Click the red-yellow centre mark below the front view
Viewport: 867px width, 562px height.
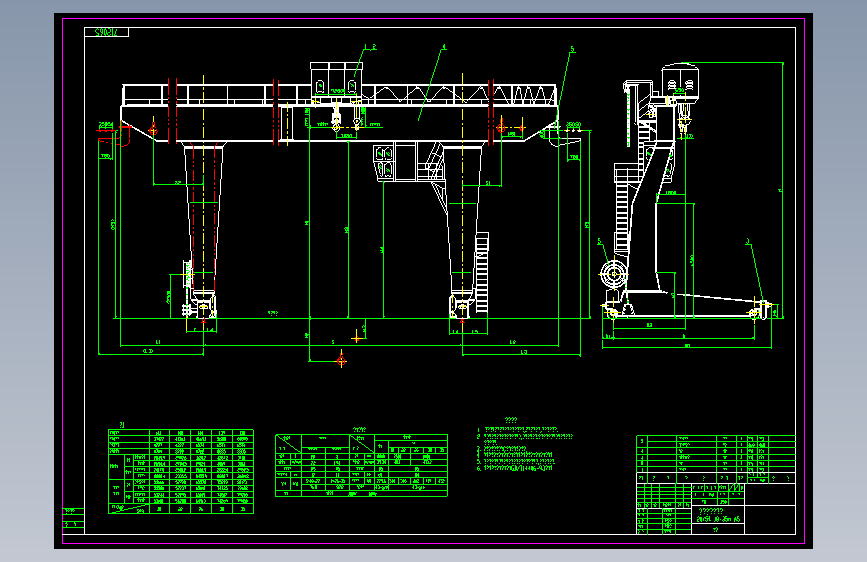click(x=341, y=361)
